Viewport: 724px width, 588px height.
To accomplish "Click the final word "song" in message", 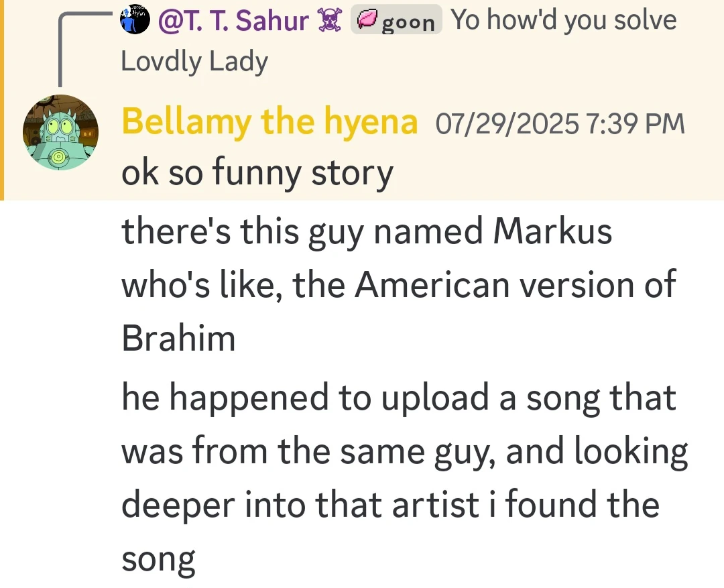I will point(158,558).
